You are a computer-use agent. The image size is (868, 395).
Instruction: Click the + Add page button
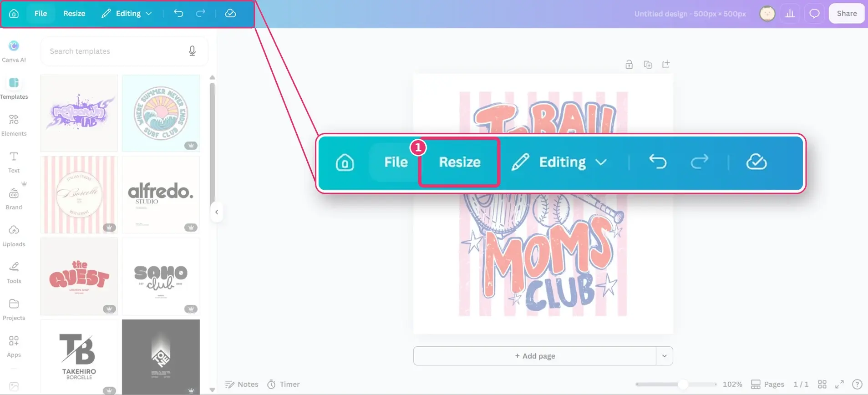coord(535,356)
